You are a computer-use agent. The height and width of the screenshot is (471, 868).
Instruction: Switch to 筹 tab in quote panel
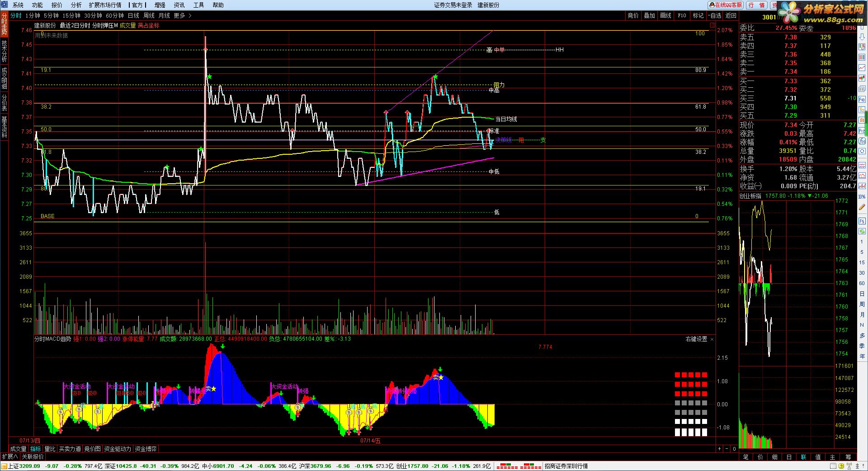coord(848,457)
